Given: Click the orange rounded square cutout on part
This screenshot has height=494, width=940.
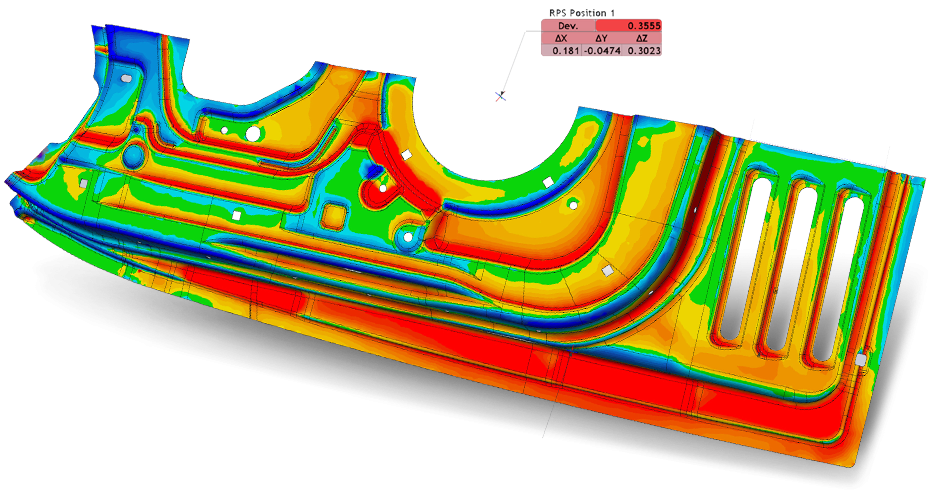Looking at the screenshot, I should tap(336, 215).
